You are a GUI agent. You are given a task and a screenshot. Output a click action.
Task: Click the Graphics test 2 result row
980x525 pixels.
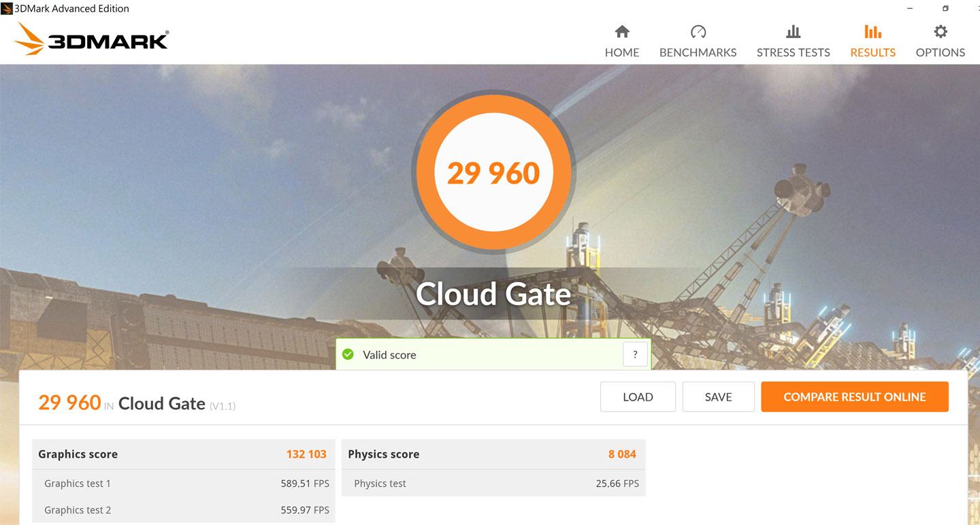(182, 510)
